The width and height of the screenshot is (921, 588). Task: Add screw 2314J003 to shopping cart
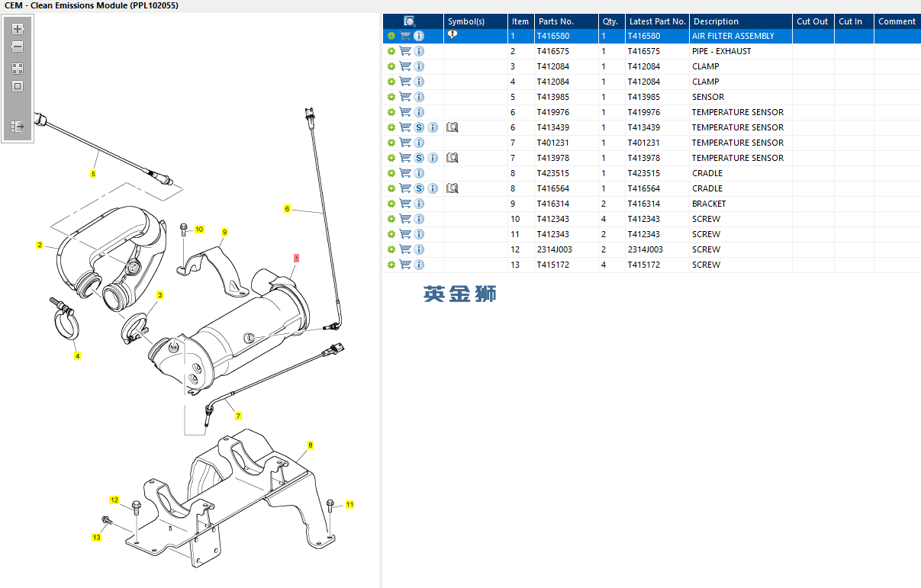click(405, 249)
